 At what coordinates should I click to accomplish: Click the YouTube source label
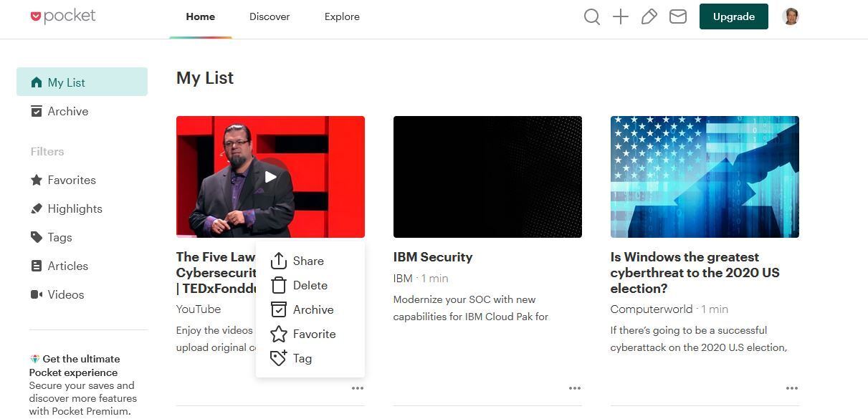tap(199, 309)
